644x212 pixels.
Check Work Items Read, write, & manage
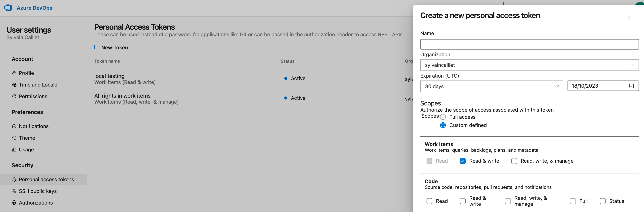(x=514, y=161)
